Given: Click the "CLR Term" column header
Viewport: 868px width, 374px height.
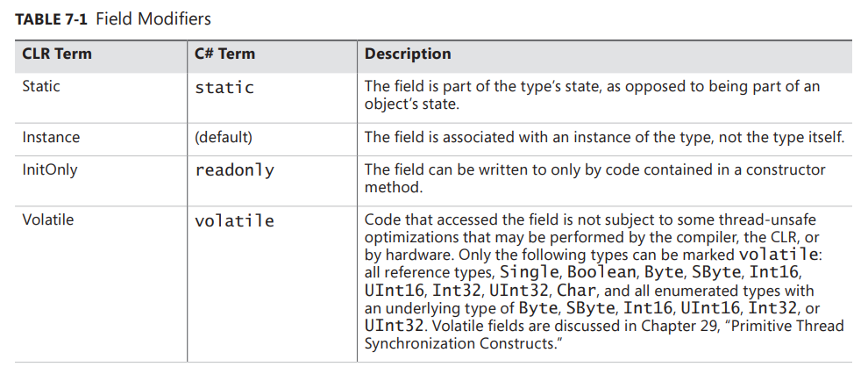Looking at the screenshot, I should [x=57, y=54].
